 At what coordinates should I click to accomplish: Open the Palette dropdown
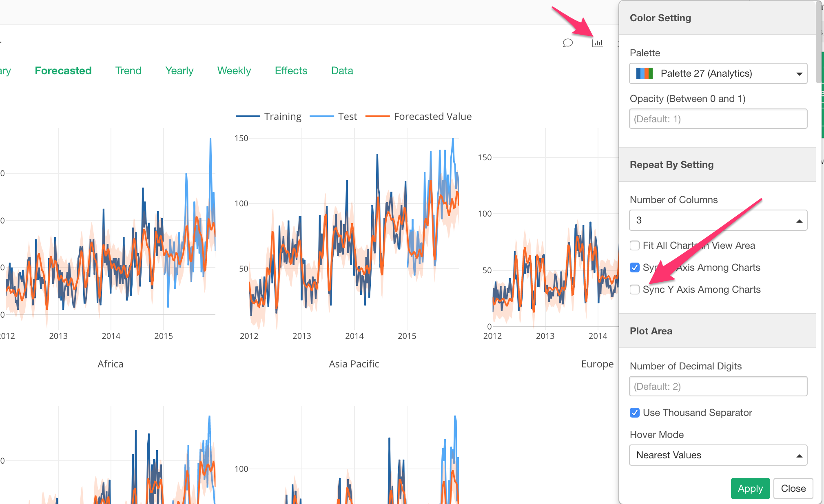click(718, 73)
